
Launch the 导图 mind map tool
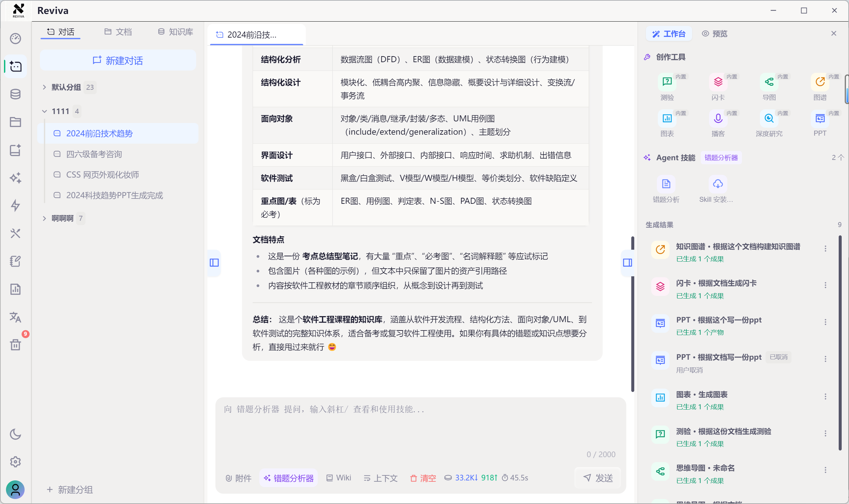(769, 87)
